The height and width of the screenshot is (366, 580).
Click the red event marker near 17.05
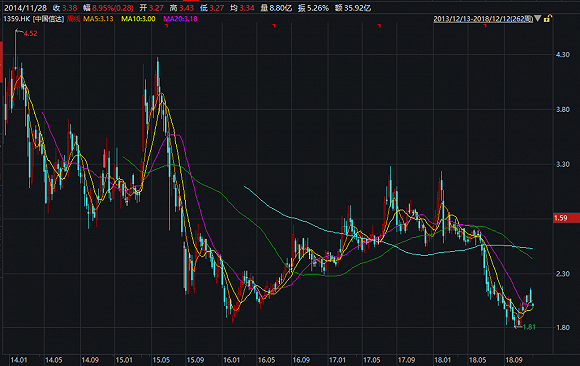(x=379, y=26)
